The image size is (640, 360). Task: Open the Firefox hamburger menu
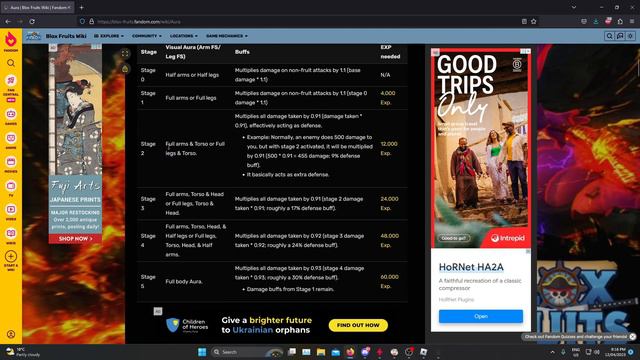(x=632, y=21)
